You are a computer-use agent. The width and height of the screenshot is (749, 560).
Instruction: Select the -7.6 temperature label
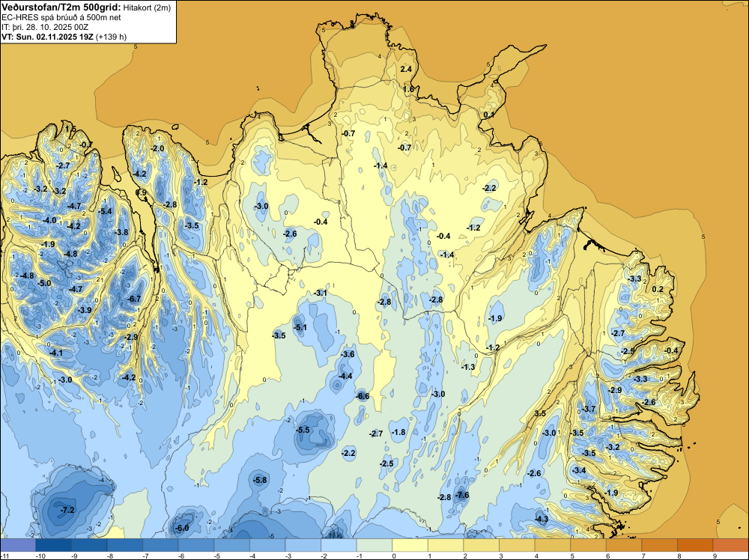[462, 495]
